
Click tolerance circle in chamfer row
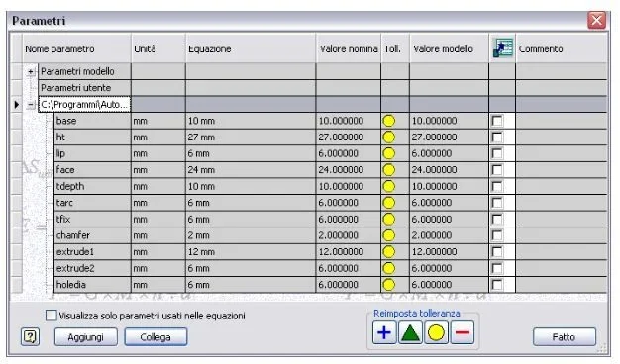(x=389, y=235)
